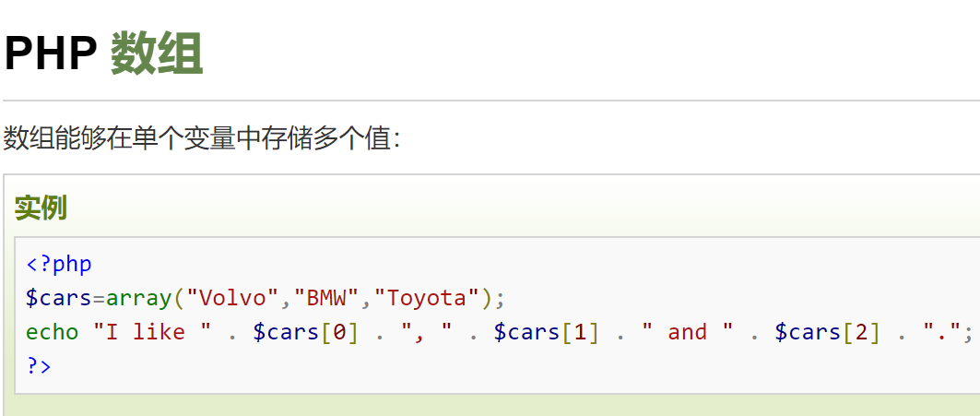This screenshot has width=980, height=416.
Task: Click the $cars[1] expression
Action: tap(547, 331)
